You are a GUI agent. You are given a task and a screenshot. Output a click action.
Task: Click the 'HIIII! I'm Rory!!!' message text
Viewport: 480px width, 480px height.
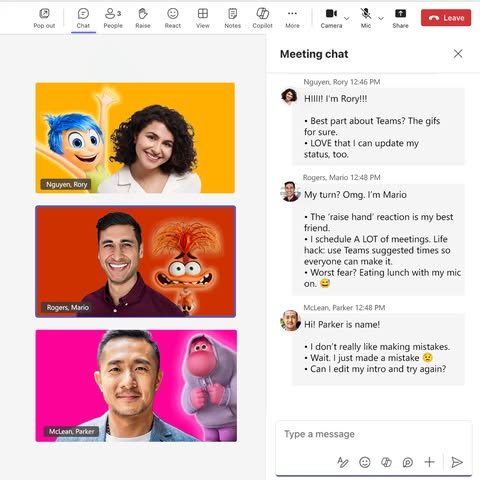point(335,99)
